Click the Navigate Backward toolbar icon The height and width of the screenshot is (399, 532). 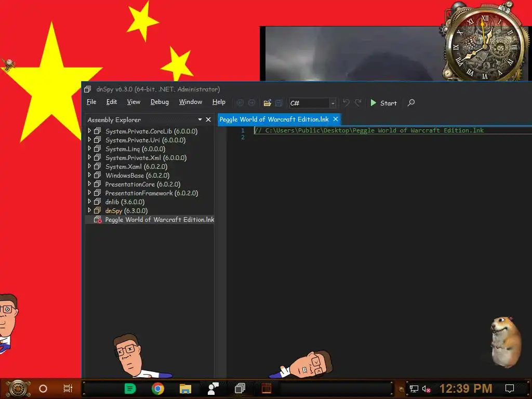pos(240,103)
